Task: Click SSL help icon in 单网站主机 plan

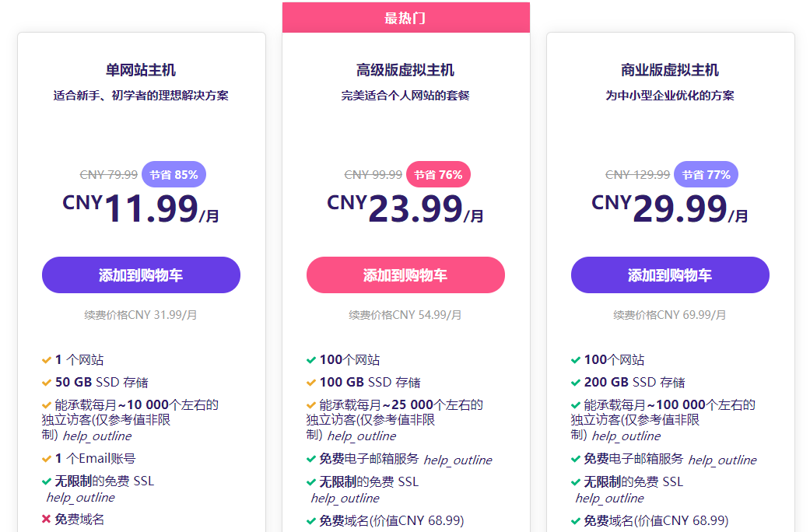Action: (80, 498)
